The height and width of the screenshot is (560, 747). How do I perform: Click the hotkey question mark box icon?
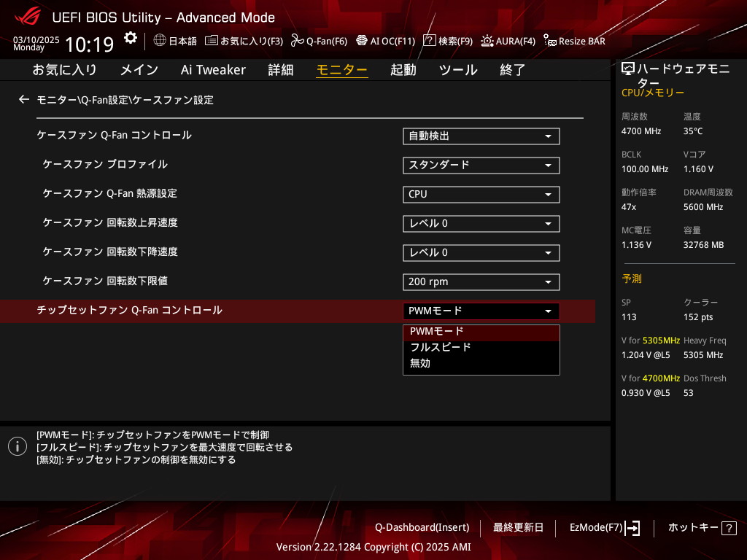tap(729, 528)
